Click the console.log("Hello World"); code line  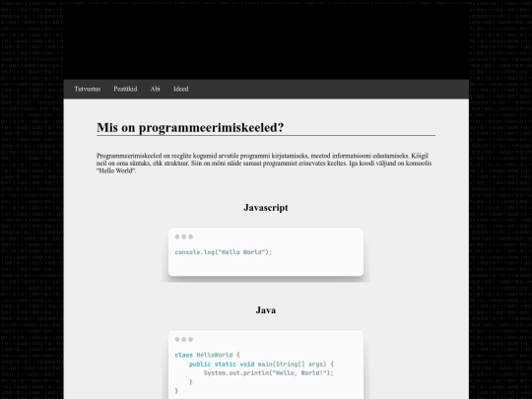coord(224,252)
